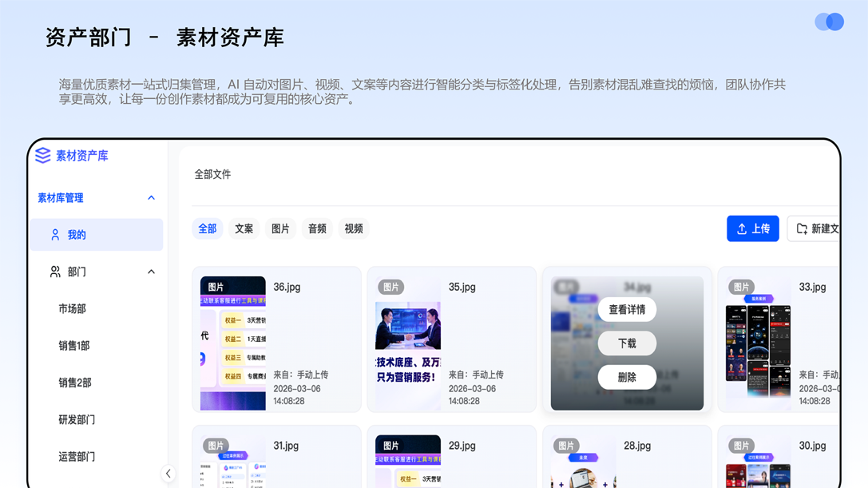The width and height of the screenshot is (868, 488).
Task: Open 研发部门 department
Action: pyautogui.click(x=77, y=420)
